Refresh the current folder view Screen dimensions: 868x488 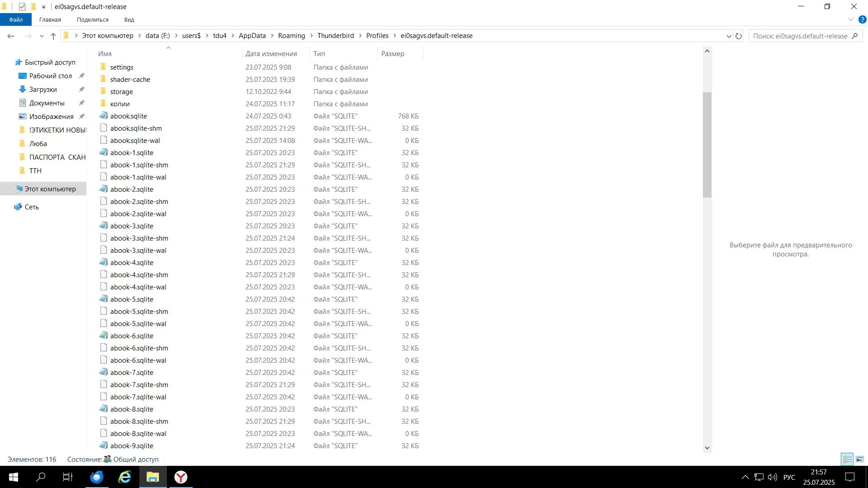click(739, 36)
